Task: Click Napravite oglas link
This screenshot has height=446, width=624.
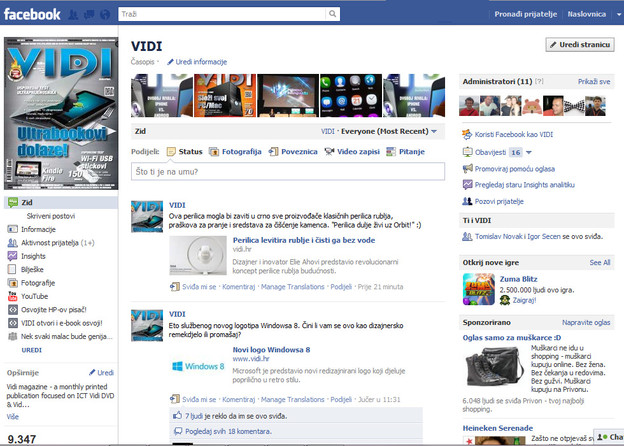Action: coord(586,323)
